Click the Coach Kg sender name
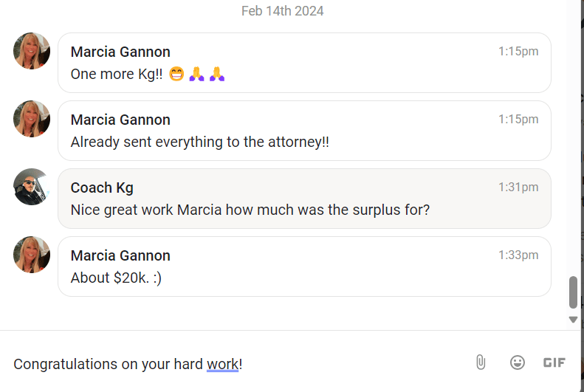Image resolution: width=584 pixels, height=392 pixels. click(102, 188)
